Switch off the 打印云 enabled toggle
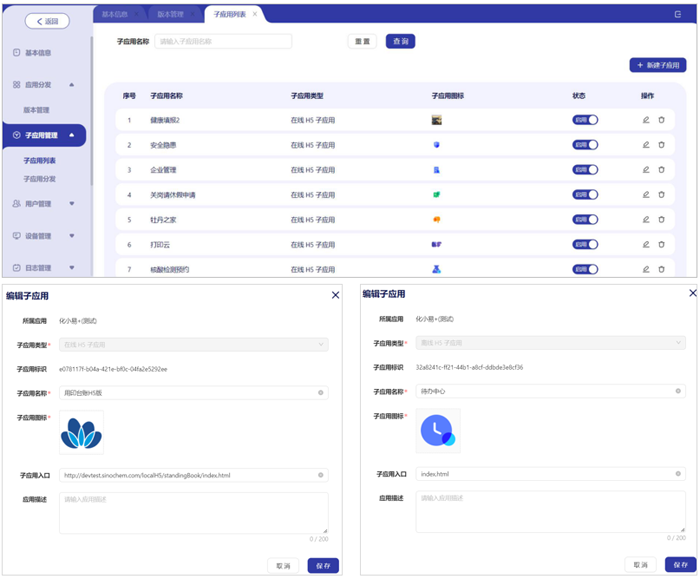 [585, 244]
